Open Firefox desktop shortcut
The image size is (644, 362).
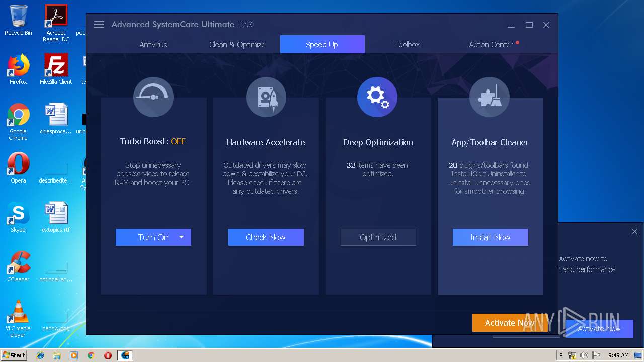18,69
